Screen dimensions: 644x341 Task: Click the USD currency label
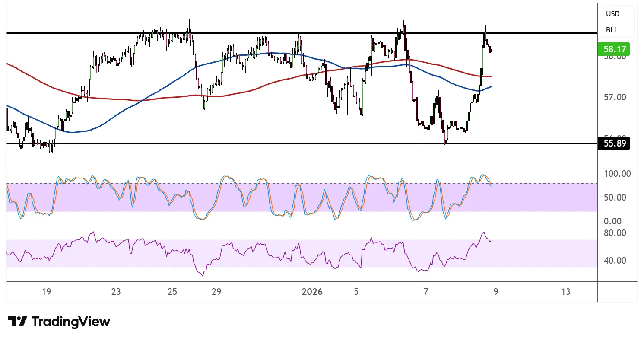[612, 14]
